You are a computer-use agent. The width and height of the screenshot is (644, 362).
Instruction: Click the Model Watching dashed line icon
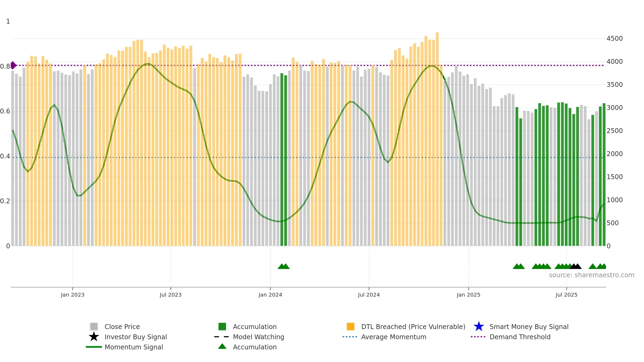coord(222,337)
